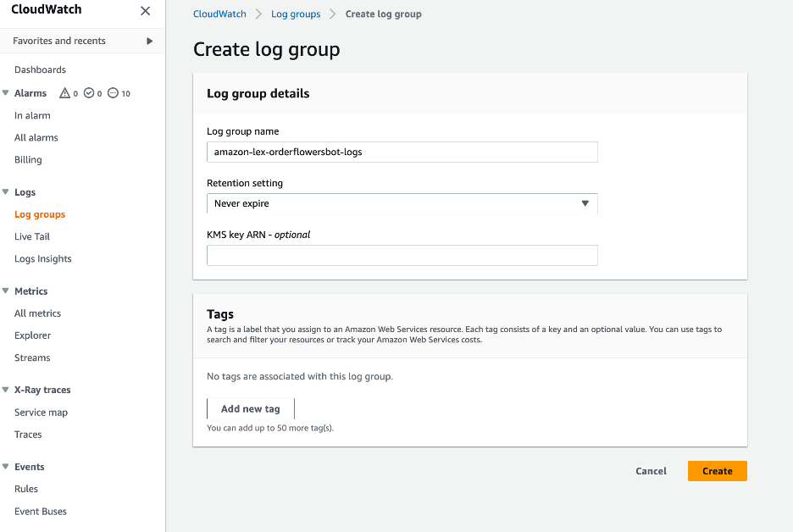This screenshot has height=532, width=793.
Task: Click the Add new tag button
Action: [x=250, y=408]
